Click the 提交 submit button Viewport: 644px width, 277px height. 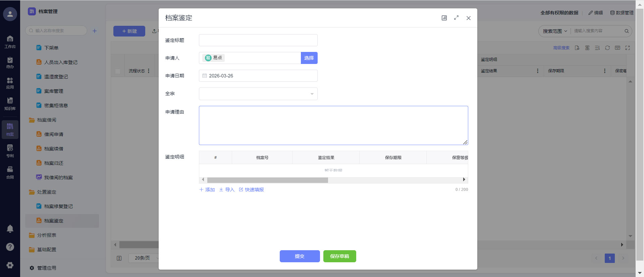click(300, 256)
